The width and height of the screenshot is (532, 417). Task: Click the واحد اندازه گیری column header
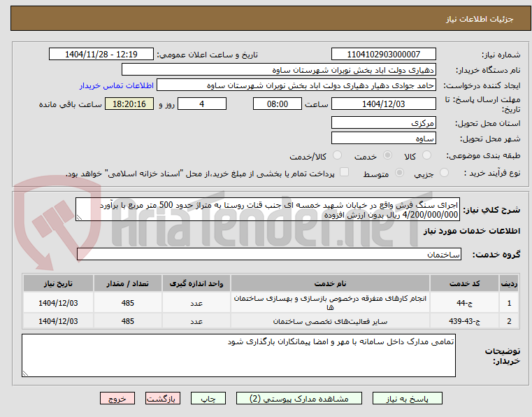click(x=196, y=283)
